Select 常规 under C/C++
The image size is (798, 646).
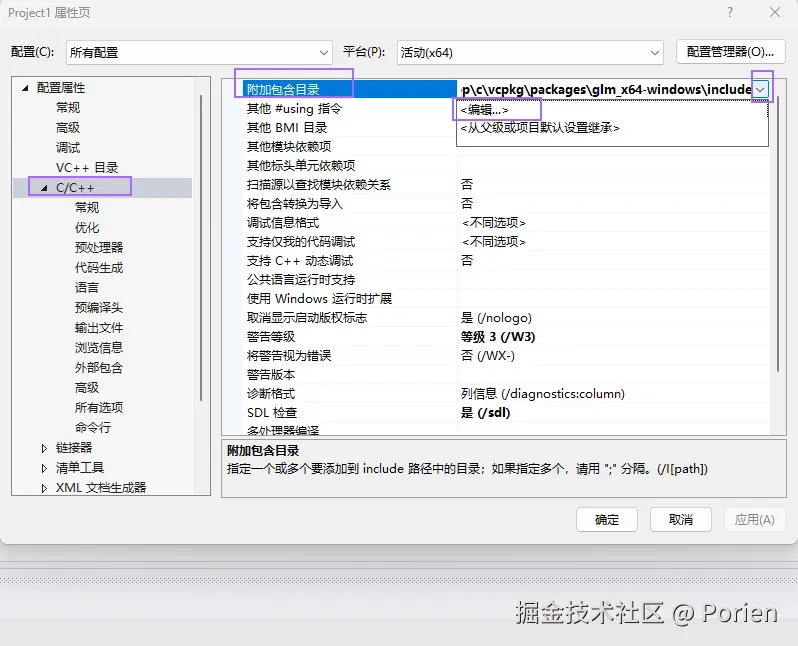[87, 208]
